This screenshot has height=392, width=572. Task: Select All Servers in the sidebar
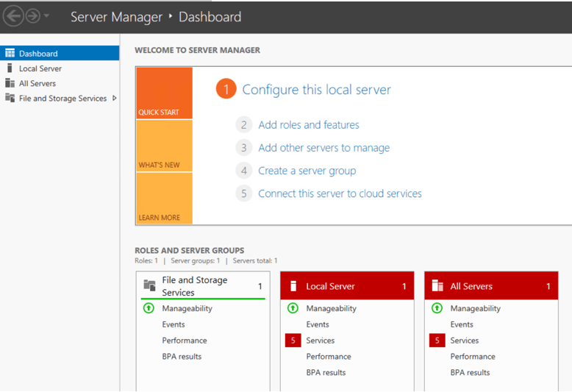point(37,83)
